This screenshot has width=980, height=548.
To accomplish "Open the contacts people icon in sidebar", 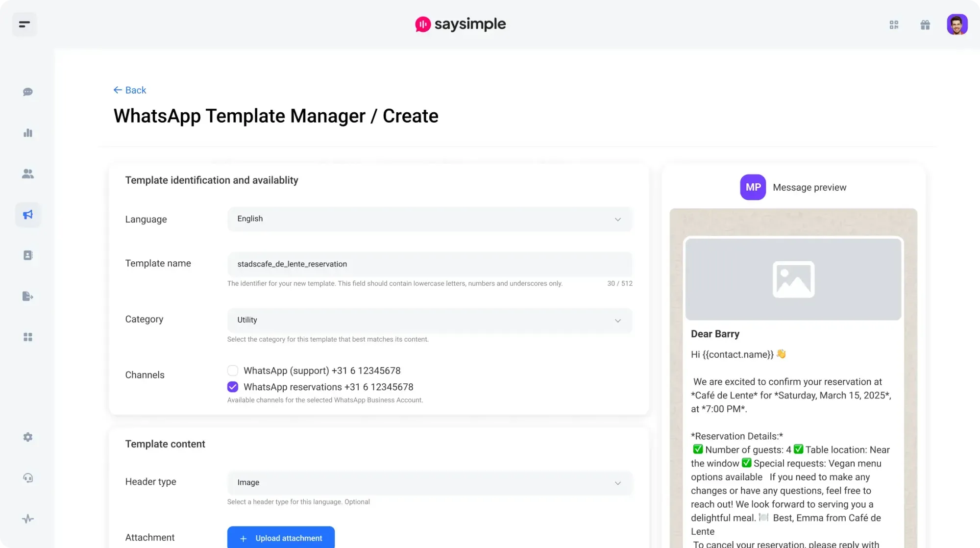I will [28, 173].
